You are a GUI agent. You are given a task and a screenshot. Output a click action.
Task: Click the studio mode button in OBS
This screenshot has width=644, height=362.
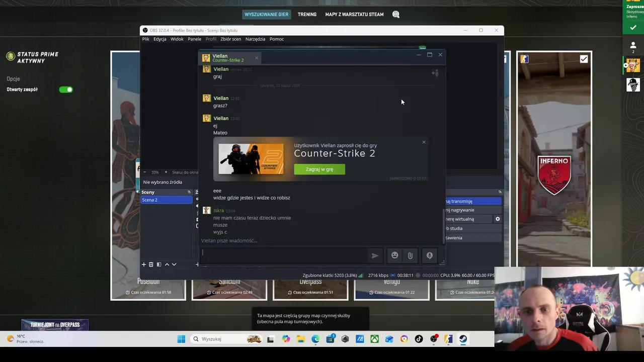coord(473,228)
